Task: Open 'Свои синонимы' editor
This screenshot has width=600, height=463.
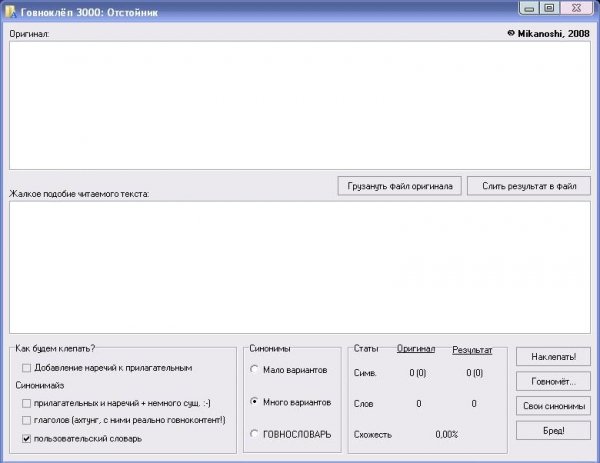Action: coord(553,406)
